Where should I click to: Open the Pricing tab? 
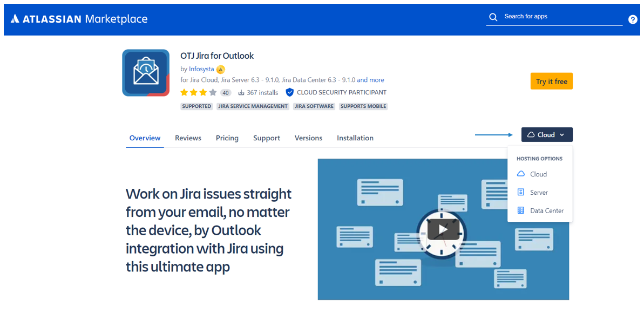pos(227,138)
